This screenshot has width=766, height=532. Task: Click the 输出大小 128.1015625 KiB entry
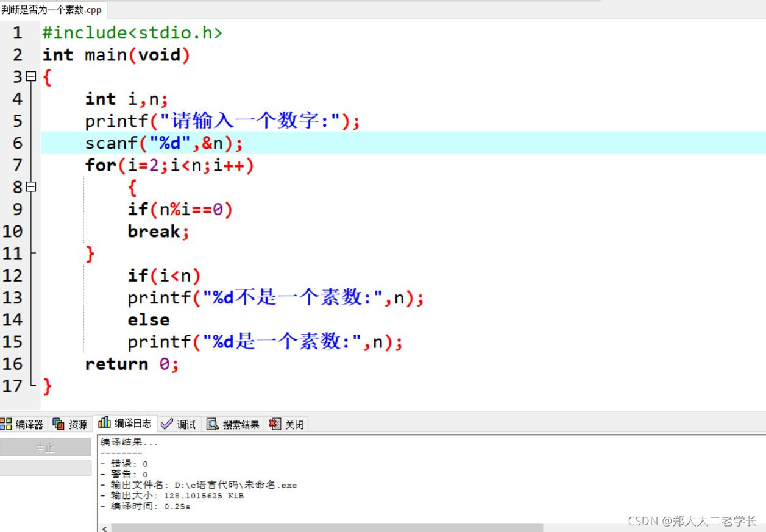(172, 496)
